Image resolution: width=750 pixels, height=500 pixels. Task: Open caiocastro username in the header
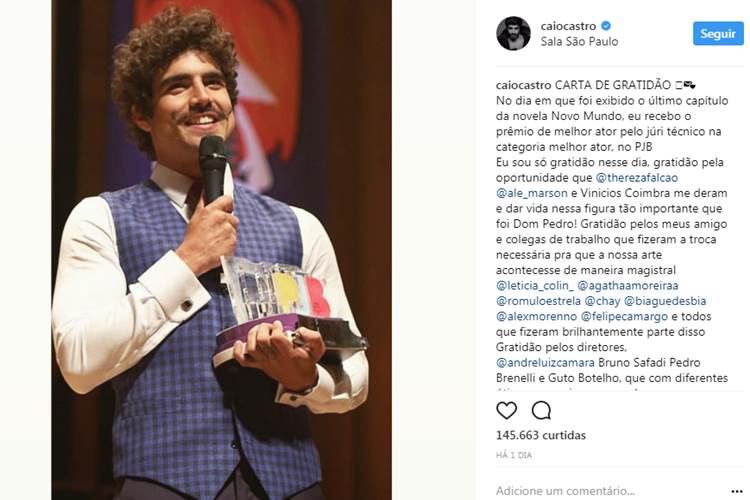568,26
